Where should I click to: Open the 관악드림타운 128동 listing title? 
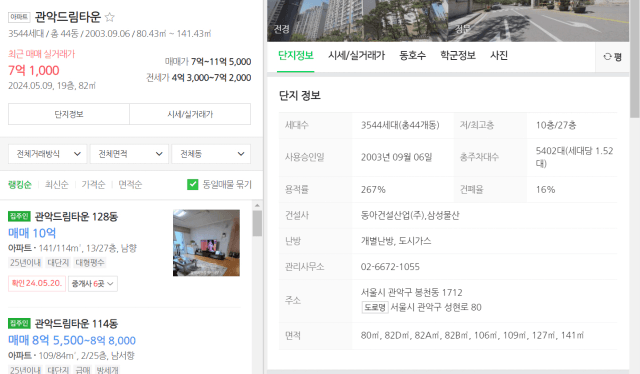point(76,216)
